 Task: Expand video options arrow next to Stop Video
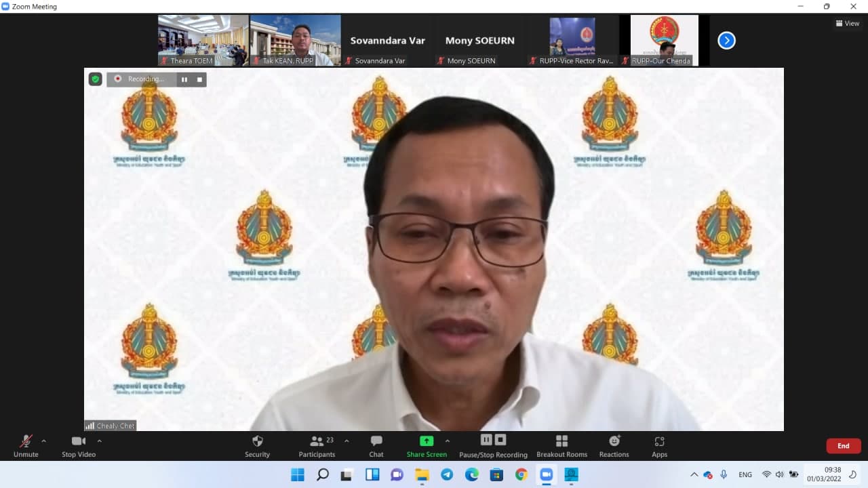pos(100,441)
